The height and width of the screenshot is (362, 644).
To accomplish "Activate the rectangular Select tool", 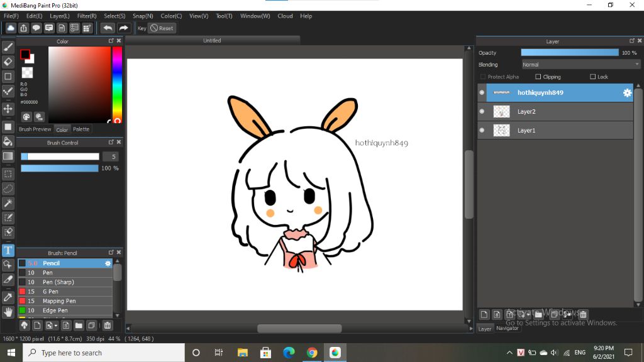I will pos(8,174).
